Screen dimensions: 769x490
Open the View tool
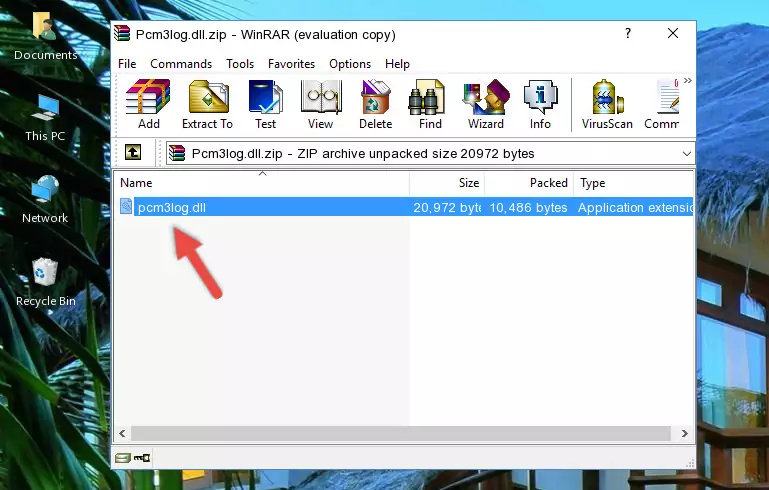[x=321, y=104]
